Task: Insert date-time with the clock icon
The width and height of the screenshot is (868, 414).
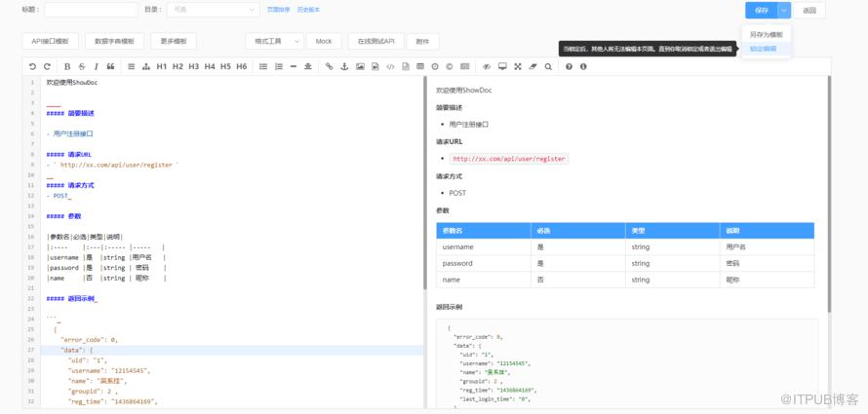Action: (435, 66)
